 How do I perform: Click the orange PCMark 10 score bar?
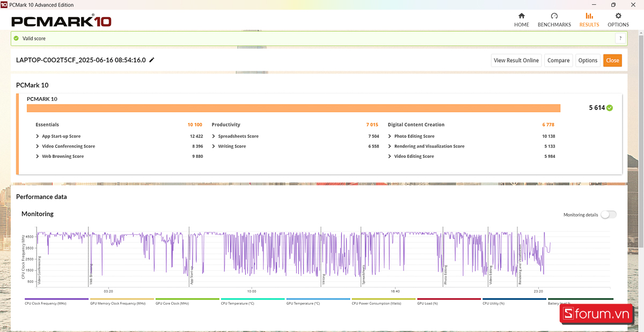click(x=294, y=108)
